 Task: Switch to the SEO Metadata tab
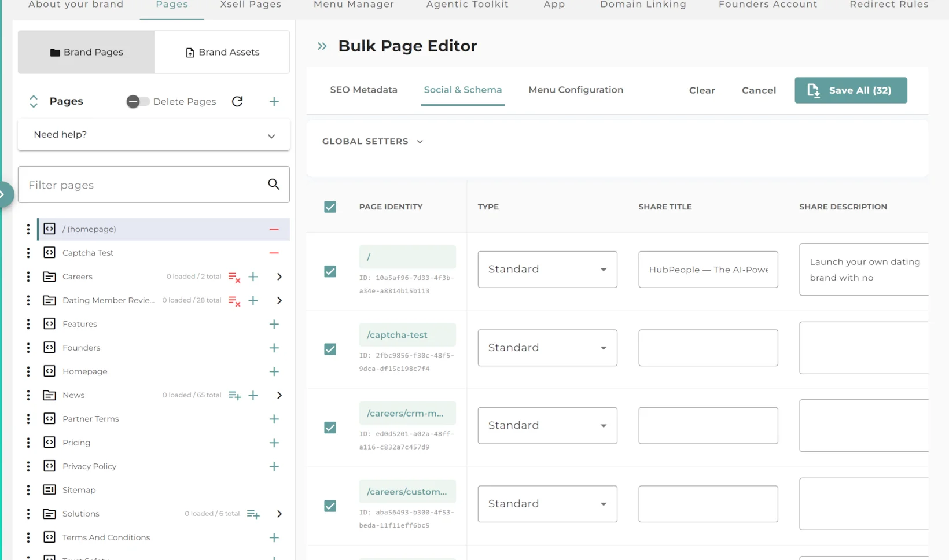[363, 90]
